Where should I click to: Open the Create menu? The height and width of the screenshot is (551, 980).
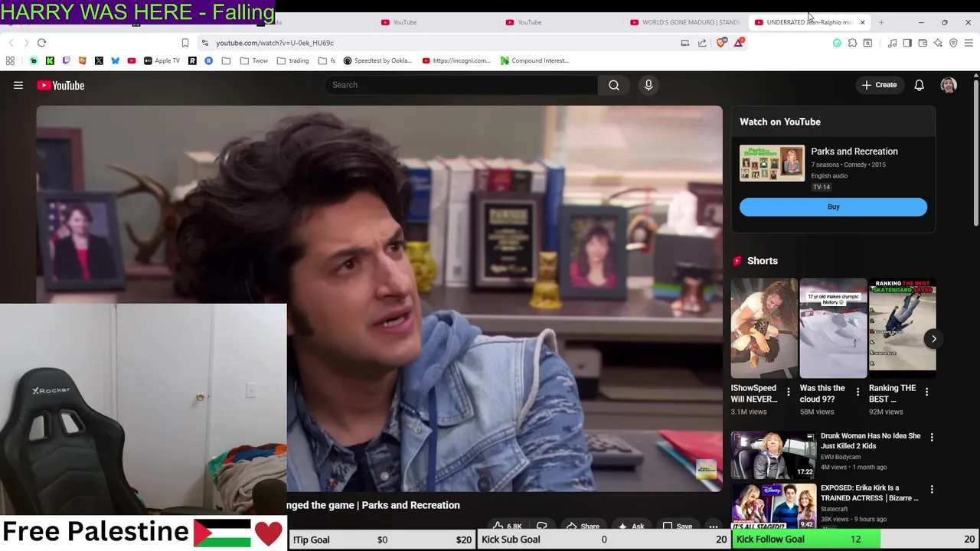[879, 85]
